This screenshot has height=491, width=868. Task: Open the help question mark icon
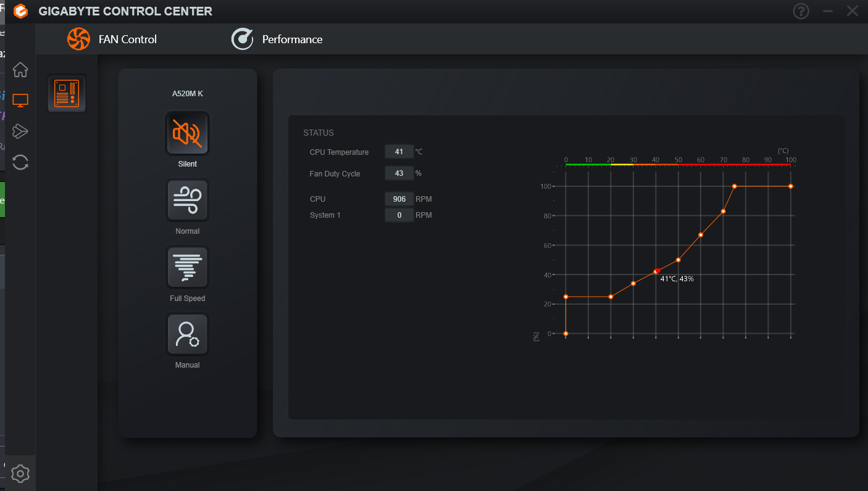[801, 11]
